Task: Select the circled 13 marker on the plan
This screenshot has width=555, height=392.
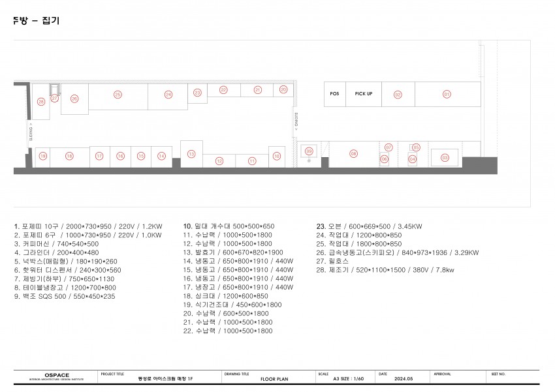Action: coord(191,154)
